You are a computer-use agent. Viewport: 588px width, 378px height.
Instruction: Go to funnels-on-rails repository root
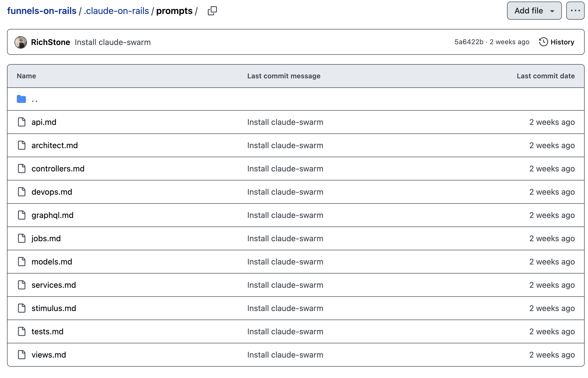pyautogui.click(x=42, y=11)
